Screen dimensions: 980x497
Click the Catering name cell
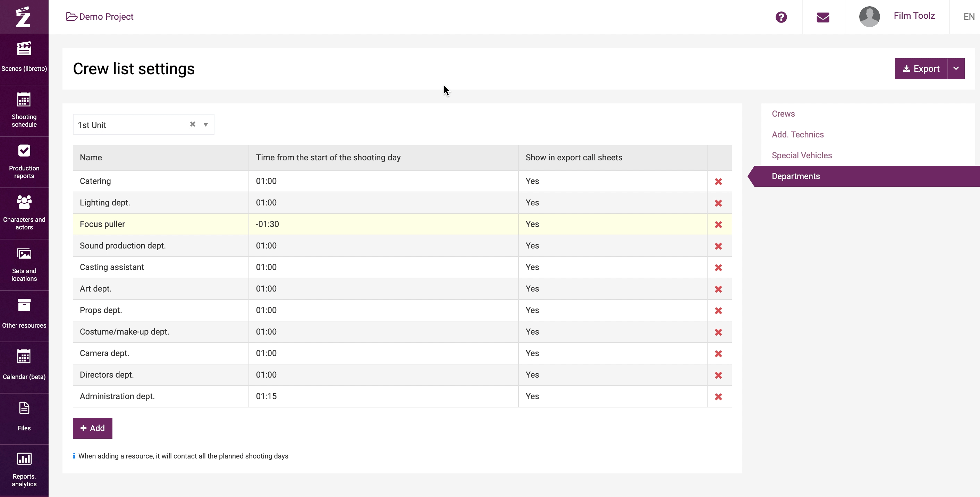(x=161, y=181)
